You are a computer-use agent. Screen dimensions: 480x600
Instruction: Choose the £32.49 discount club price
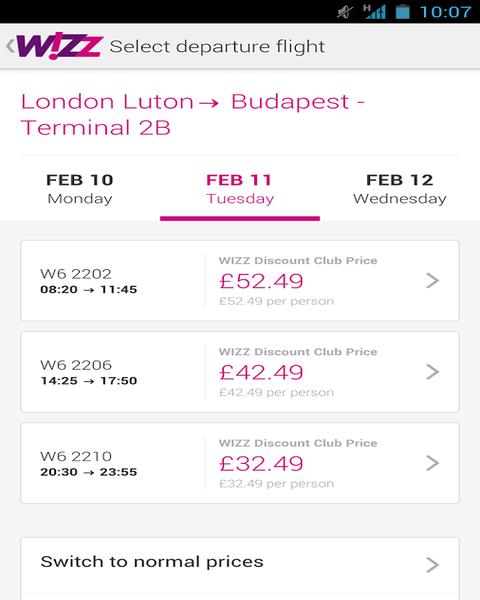[x=261, y=464]
